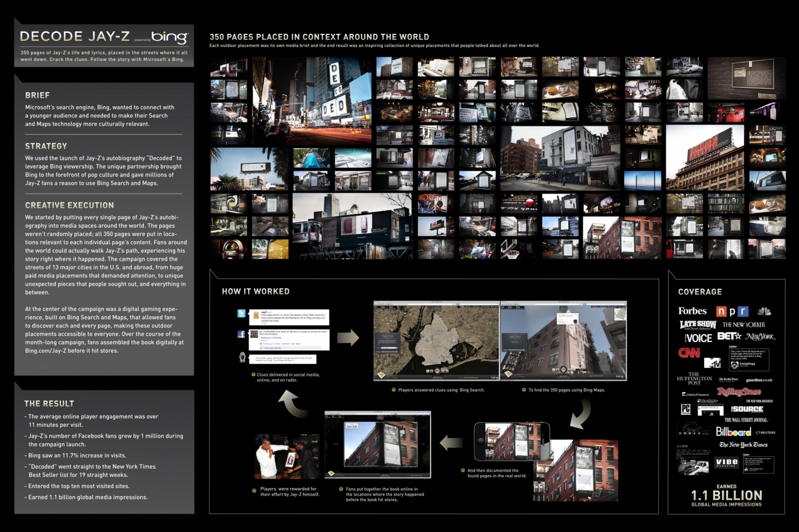This screenshot has width=799, height=532.
Task: Click 'Comment' on the Facebook post
Action: 286,344
